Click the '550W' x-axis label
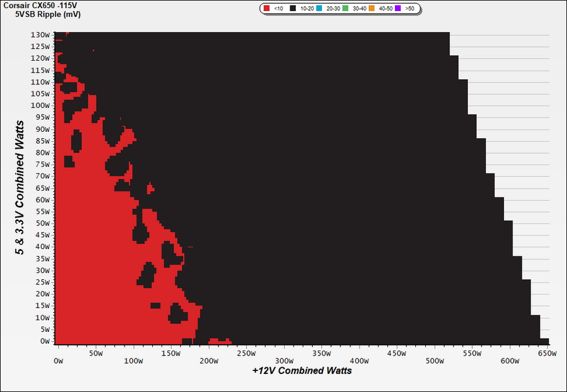 472,354
